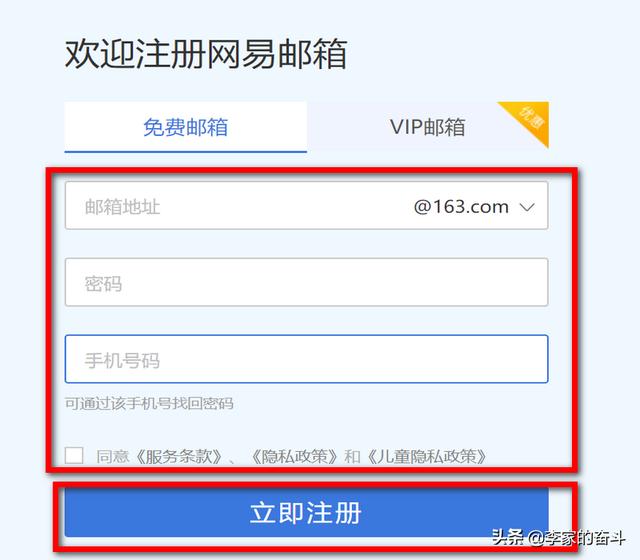Open the @163.com domain dropdown
Viewport: 640px width, 560px height.
click(474, 207)
